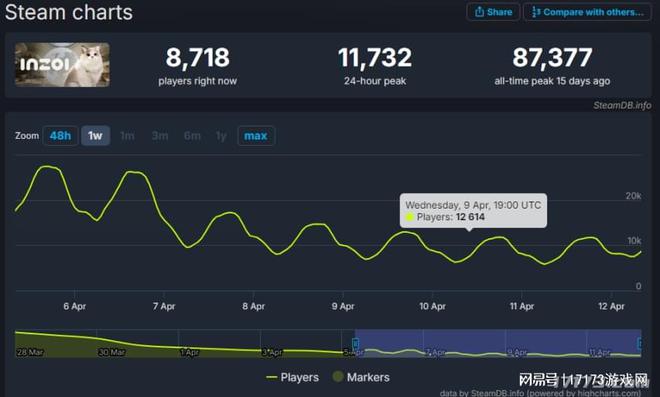Toggle the Players legend series

293,377
